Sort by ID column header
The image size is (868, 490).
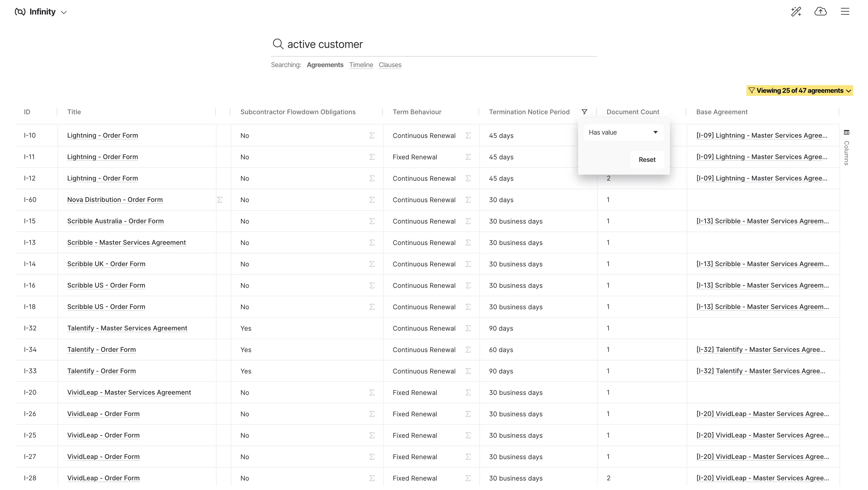click(x=27, y=112)
